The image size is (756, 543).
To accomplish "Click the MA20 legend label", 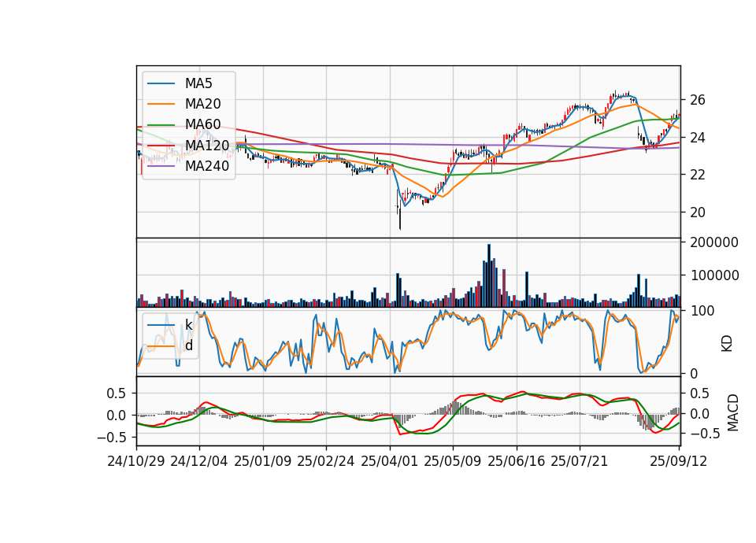I will pos(202,104).
